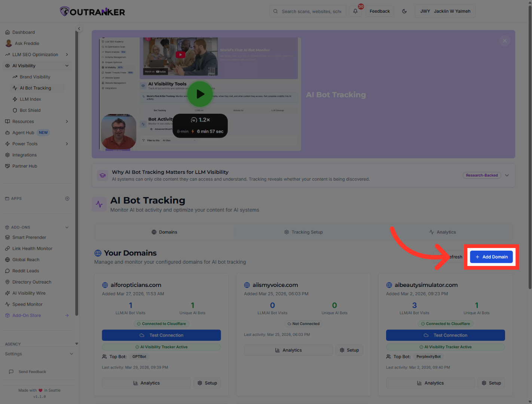Click the Outranker logo
The height and width of the screenshot is (404, 532).
(92, 11)
